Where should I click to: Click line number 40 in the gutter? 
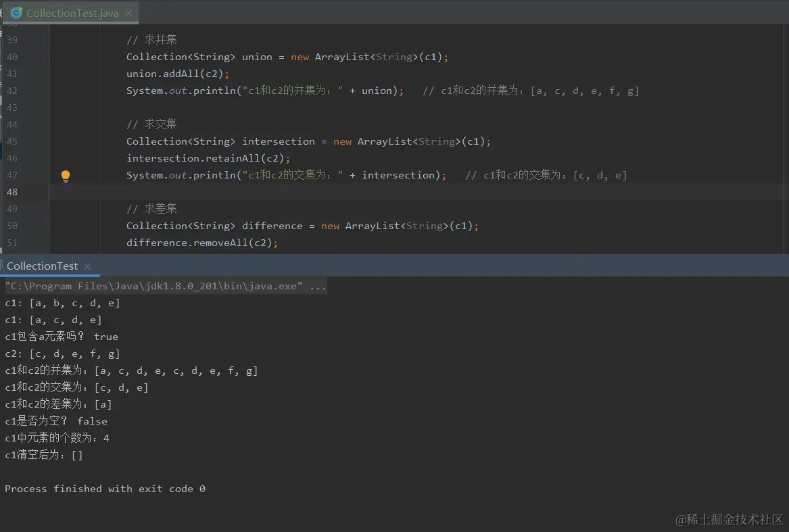[12, 57]
